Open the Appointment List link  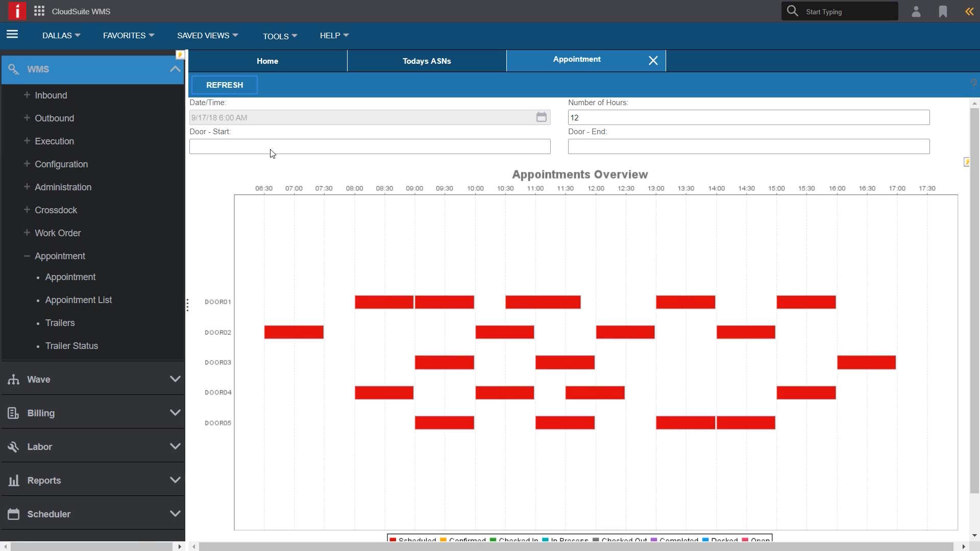(78, 300)
